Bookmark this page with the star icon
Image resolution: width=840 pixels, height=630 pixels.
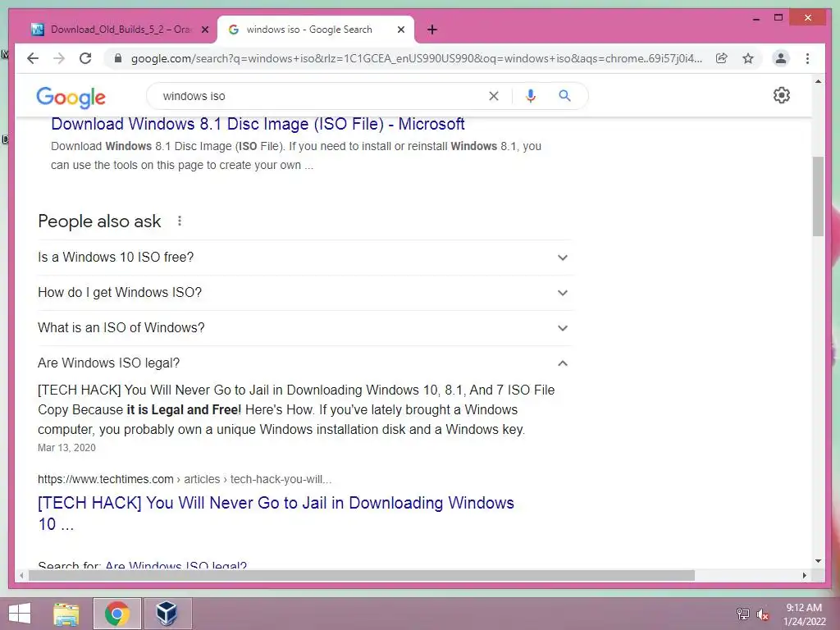pyautogui.click(x=748, y=58)
